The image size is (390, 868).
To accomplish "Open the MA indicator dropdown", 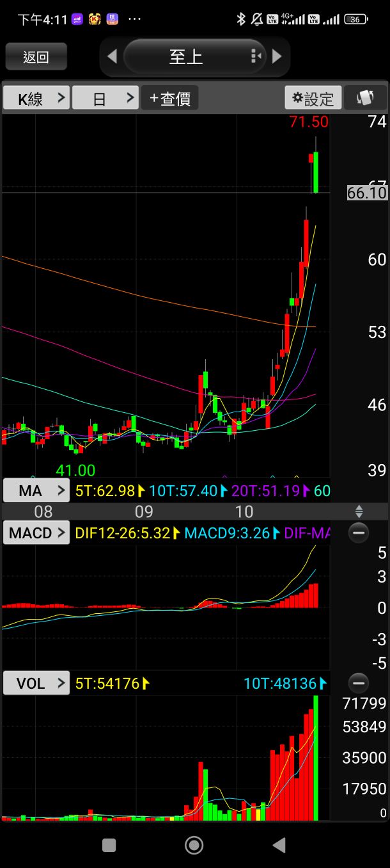I will pos(36,491).
